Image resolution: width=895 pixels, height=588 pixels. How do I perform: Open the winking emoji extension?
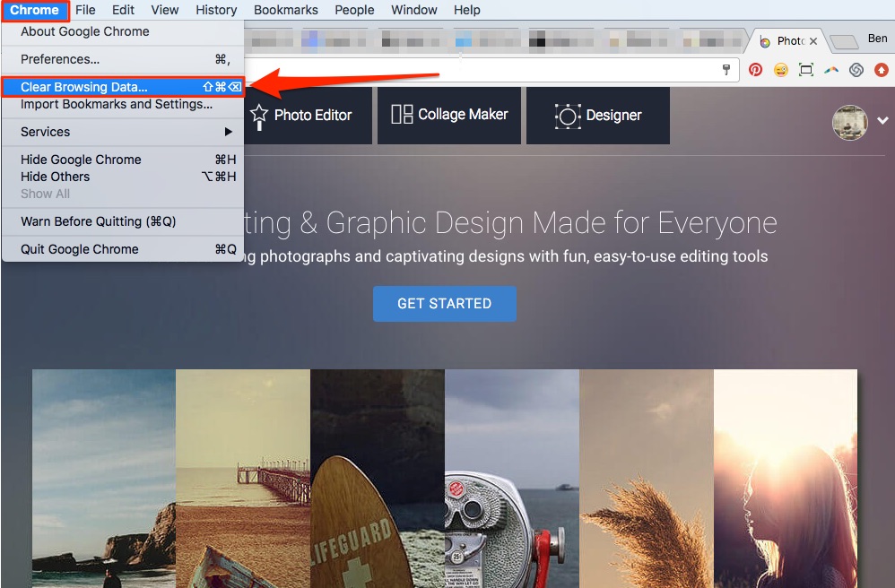tap(780, 70)
